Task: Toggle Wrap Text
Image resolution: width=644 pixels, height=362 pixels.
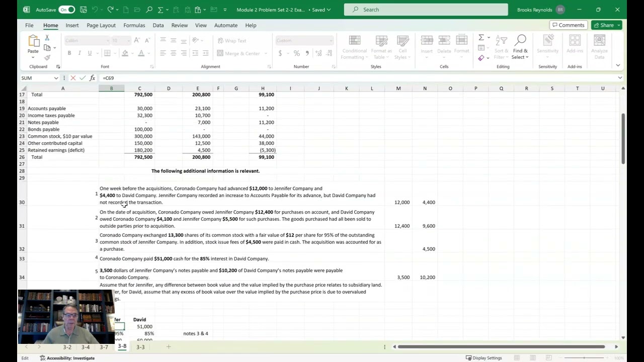Action: click(232, 41)
